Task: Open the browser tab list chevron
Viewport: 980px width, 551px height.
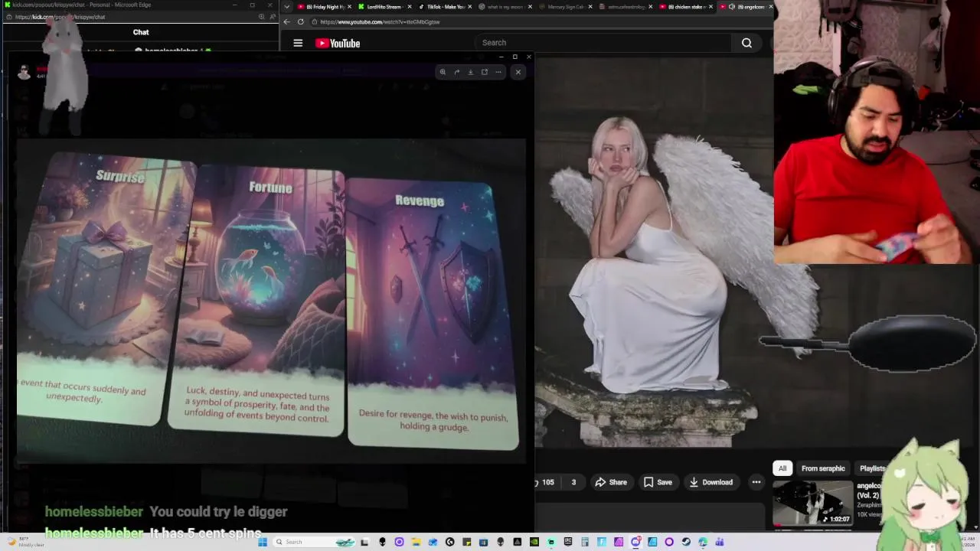Action: point(287,7)
